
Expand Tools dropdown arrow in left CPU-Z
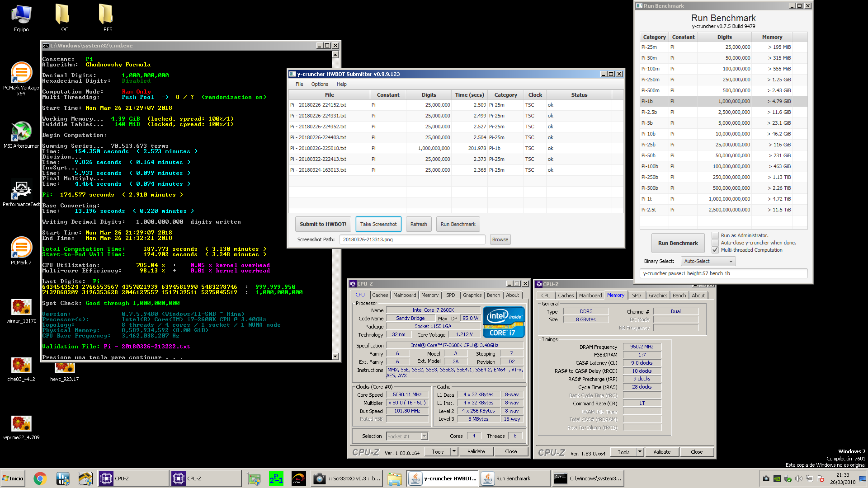454,451
